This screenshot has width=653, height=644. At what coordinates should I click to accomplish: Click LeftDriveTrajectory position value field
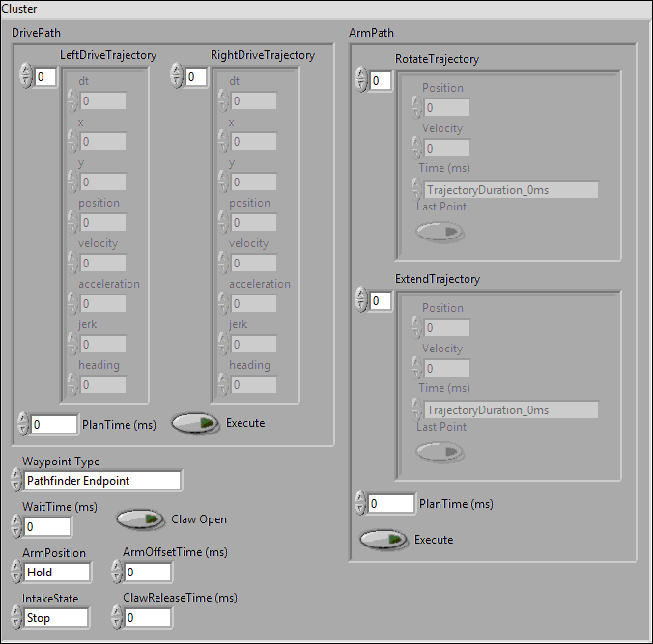click(102, 223)
